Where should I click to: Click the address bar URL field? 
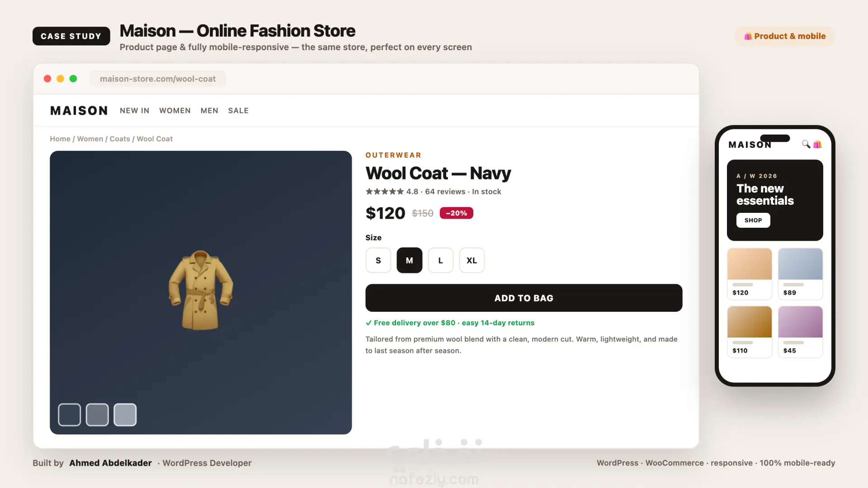[158, 79]
